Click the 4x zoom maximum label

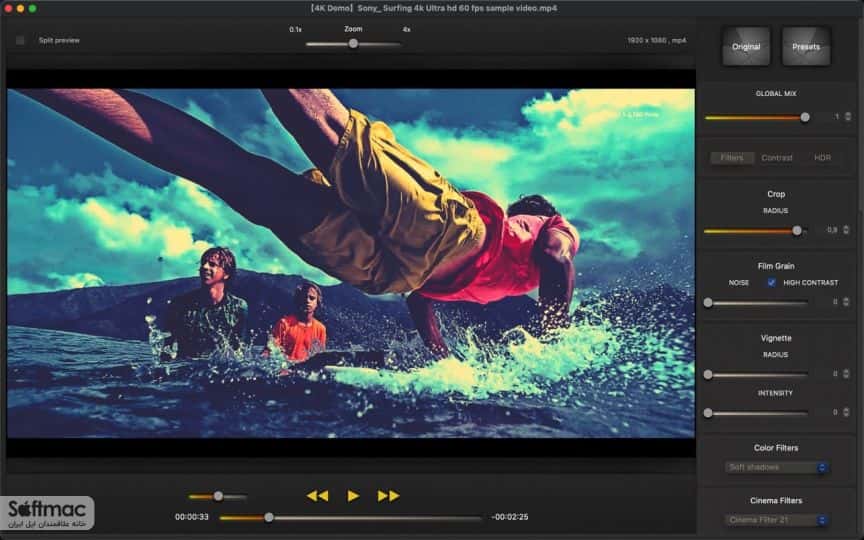406,29
